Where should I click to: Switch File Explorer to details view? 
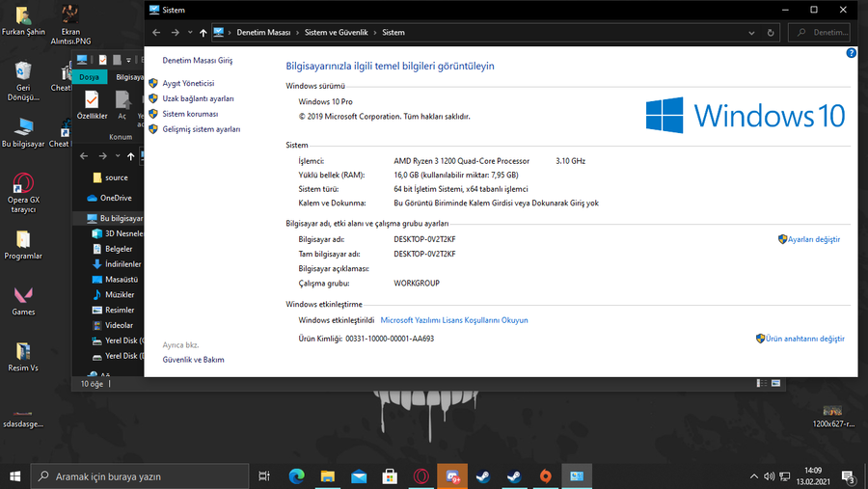coord(762,383)
